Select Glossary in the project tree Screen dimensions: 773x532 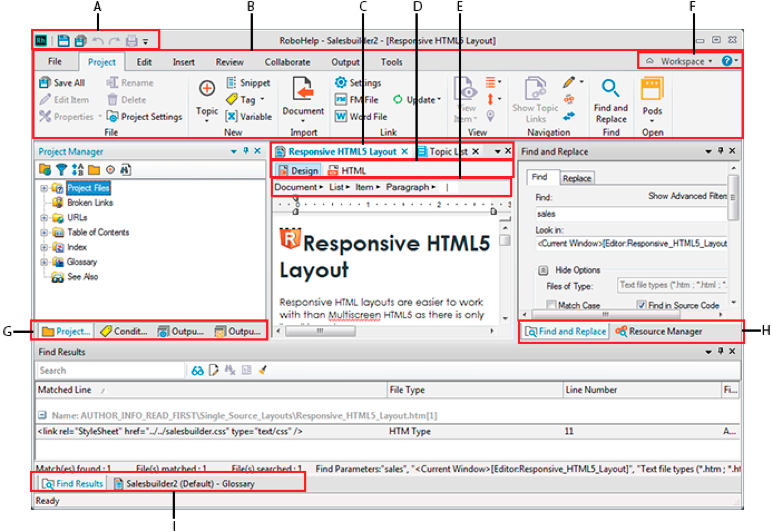(81, 262)
